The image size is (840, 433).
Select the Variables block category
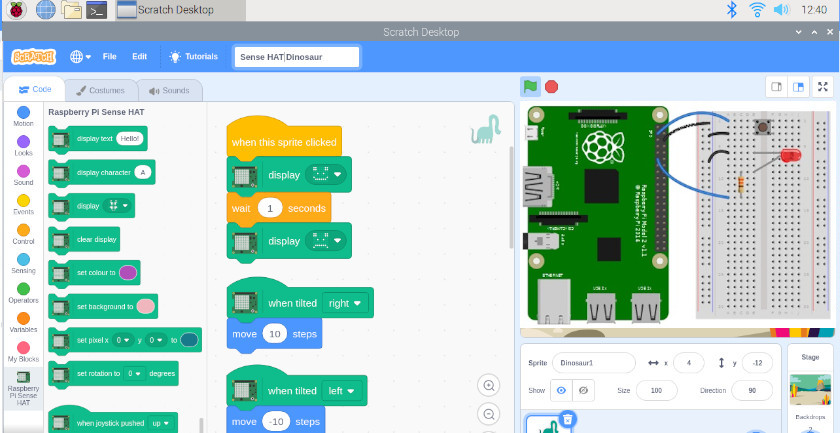(24, 323)
